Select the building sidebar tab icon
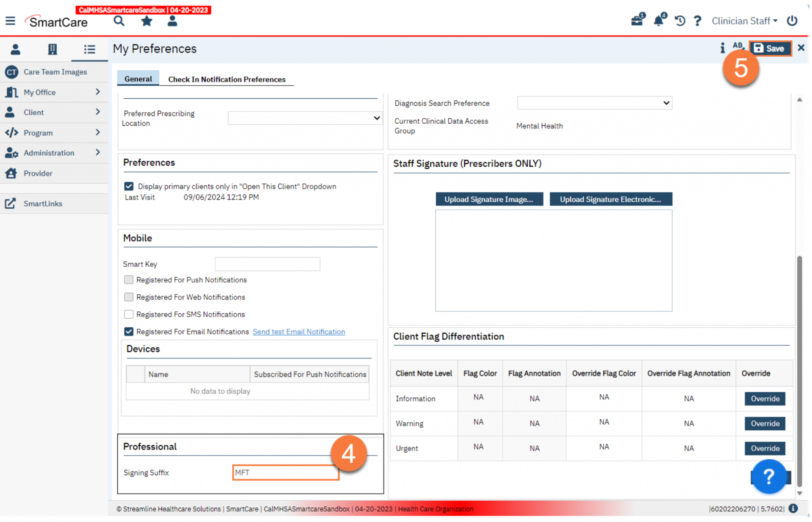The image size is (812, 522). click(52, 49)
